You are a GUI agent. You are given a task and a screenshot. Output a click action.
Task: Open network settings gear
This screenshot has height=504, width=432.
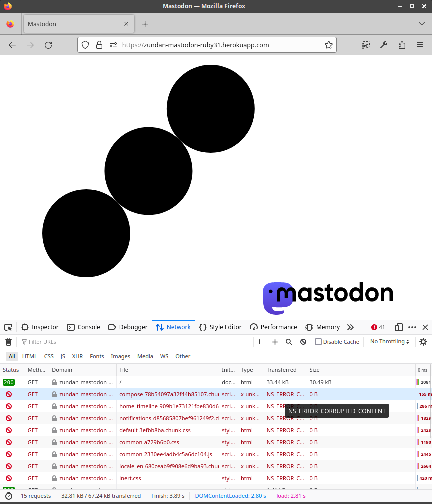click(423, 342)
